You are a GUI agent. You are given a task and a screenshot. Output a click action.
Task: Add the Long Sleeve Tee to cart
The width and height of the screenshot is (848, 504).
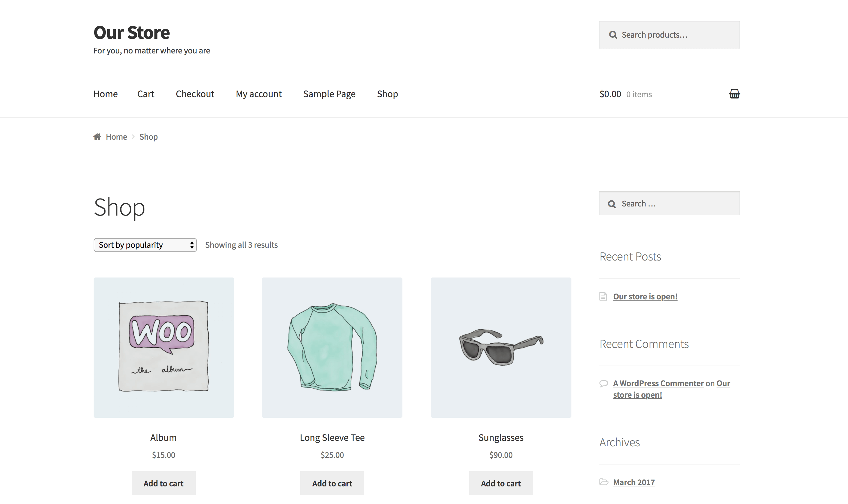332,483
